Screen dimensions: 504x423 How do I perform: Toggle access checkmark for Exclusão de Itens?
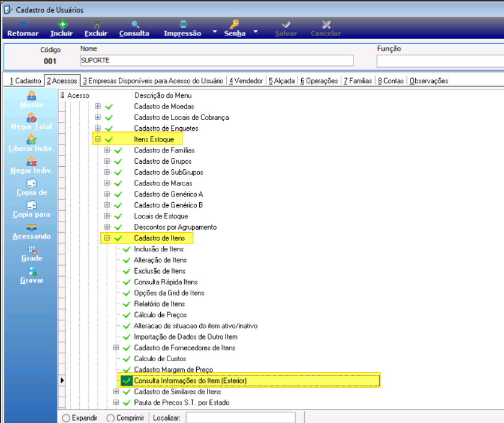click(127, 271)
